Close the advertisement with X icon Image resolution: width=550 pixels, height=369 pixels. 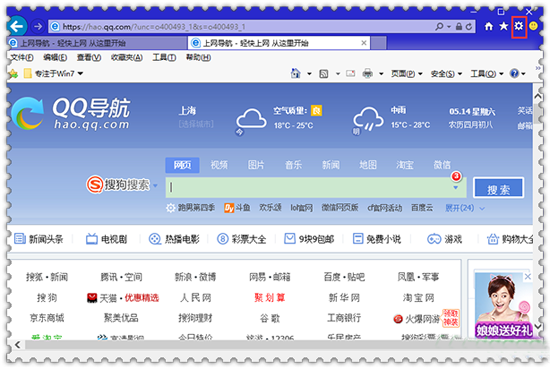point(528,277)
